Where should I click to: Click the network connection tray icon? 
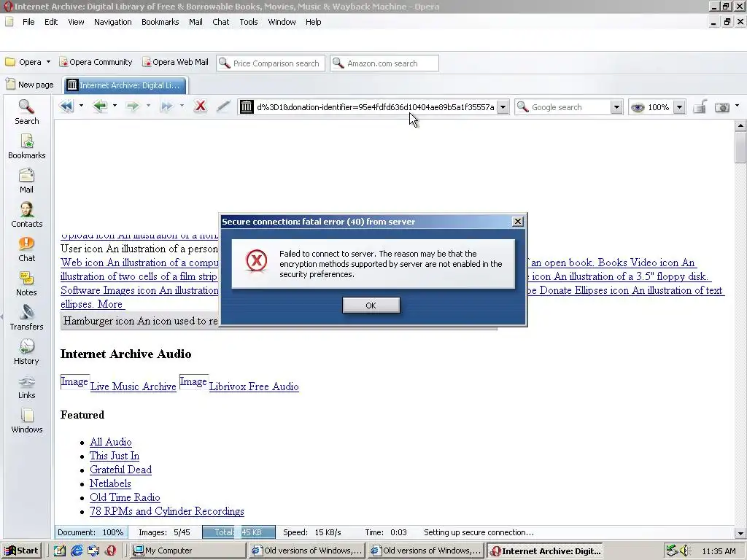coord(672,551)
